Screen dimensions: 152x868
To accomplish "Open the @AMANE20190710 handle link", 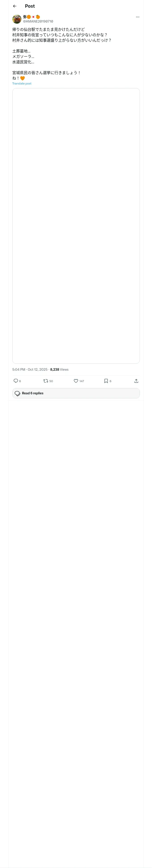I will [x=38, y=21].
